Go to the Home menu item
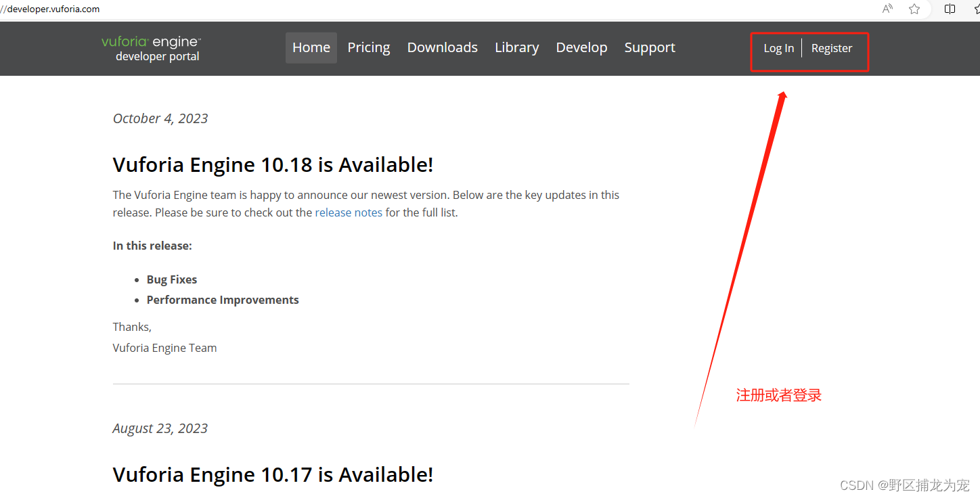980x498 pixels. coord(311,48)
